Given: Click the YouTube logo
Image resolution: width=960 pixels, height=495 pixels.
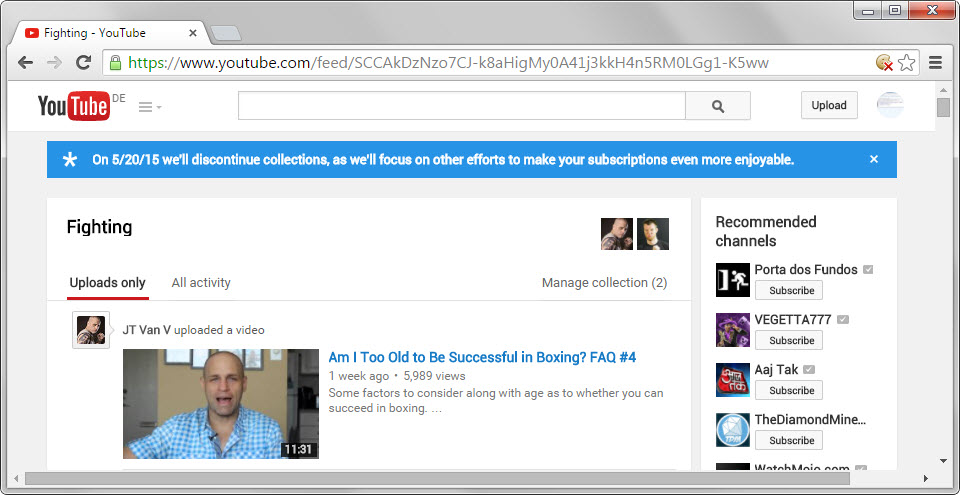Looking at the screenshot, I should pyautogui.click(x=74, y=106).
